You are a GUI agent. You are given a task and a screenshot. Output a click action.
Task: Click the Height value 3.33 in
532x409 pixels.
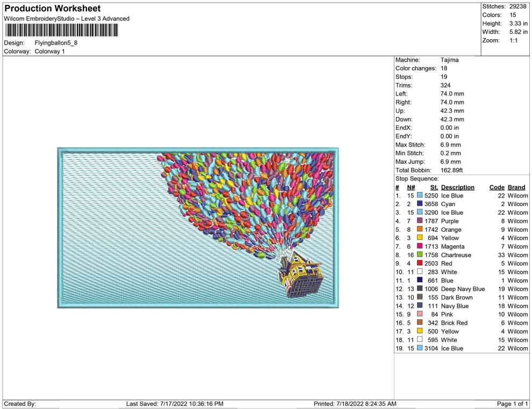coord(519,24)
